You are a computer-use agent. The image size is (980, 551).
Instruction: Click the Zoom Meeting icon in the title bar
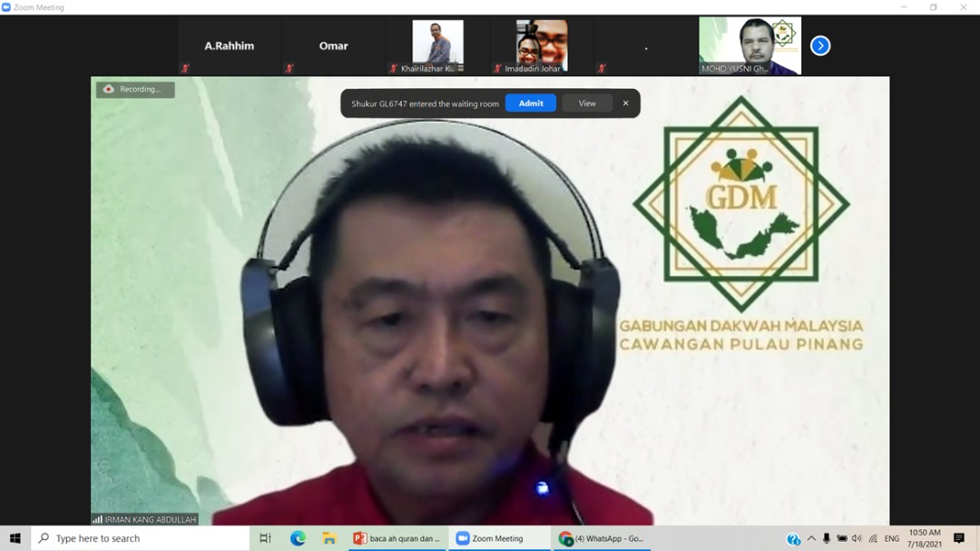point(7,6)
